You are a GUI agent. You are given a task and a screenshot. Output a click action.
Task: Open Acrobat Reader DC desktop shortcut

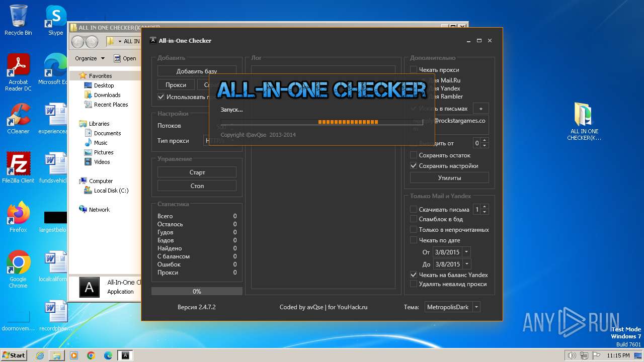(18, 72)
